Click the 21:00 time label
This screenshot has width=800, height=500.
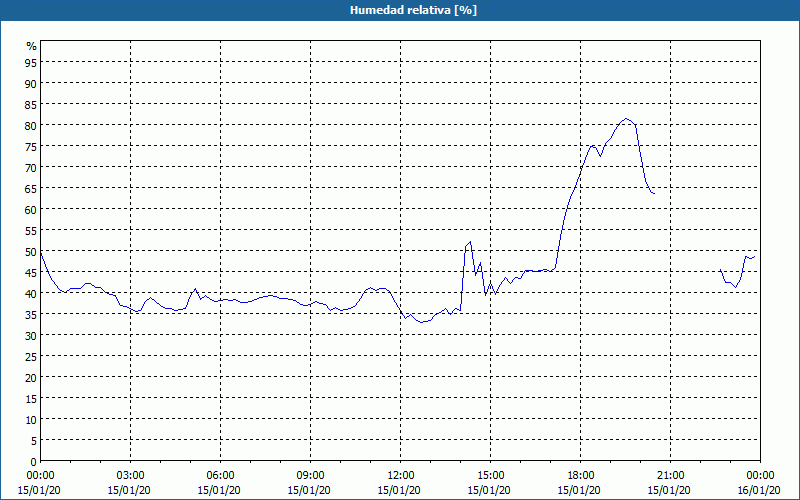pyautogui.click(x=670, y=476)
